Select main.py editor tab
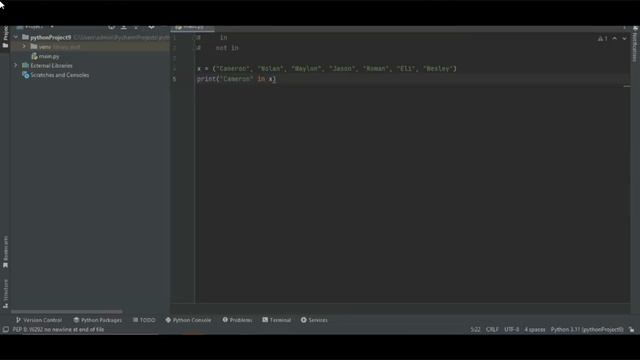Image resolution: width=640 pixels, height=360 pixels. coord(193,28)
